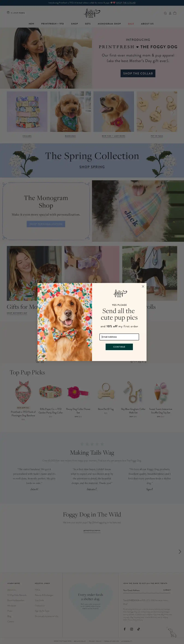
Task: Visit the Facebook page icon
Action: coord(125,629)
